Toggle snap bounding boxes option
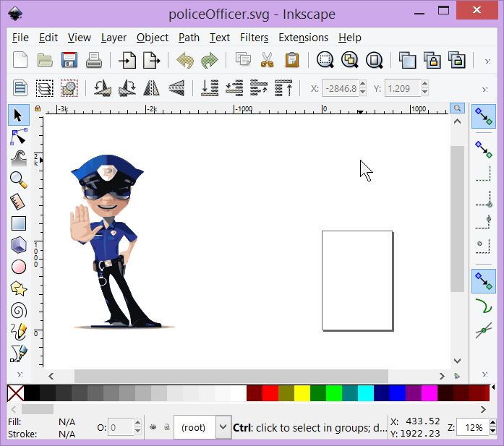 point(484,150)
